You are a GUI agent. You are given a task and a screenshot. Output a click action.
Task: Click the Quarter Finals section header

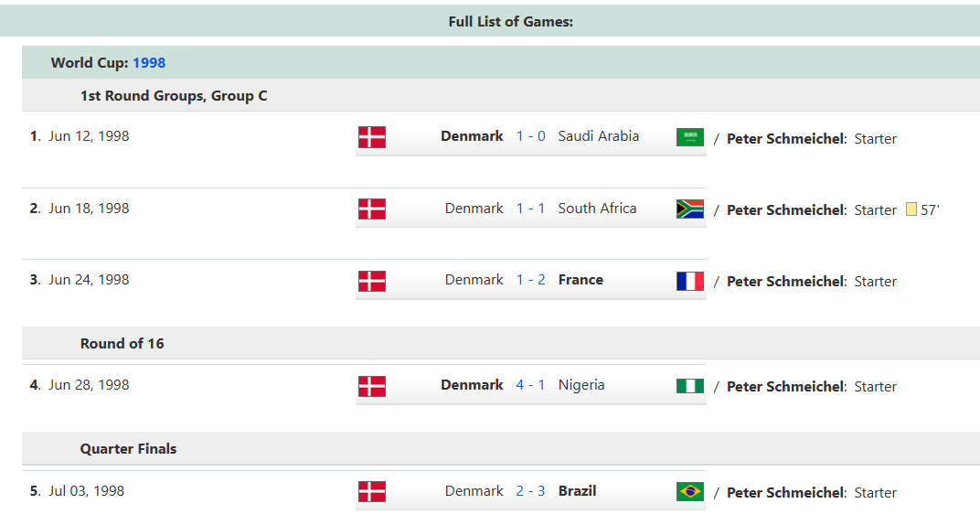tap(128, 449)
